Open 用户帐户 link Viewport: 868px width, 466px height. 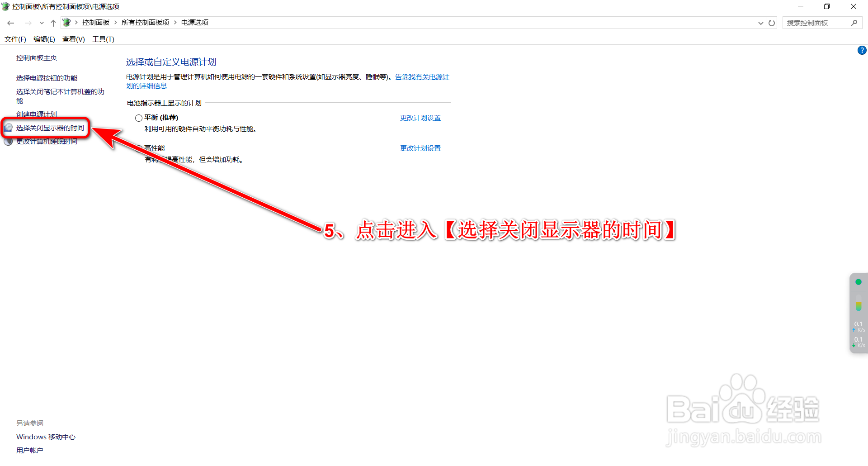(30, 451)
